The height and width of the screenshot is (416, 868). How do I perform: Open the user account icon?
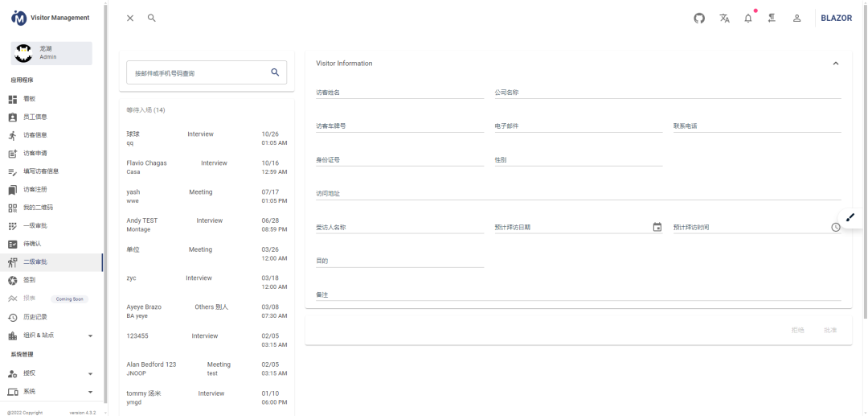click(796, 19)
